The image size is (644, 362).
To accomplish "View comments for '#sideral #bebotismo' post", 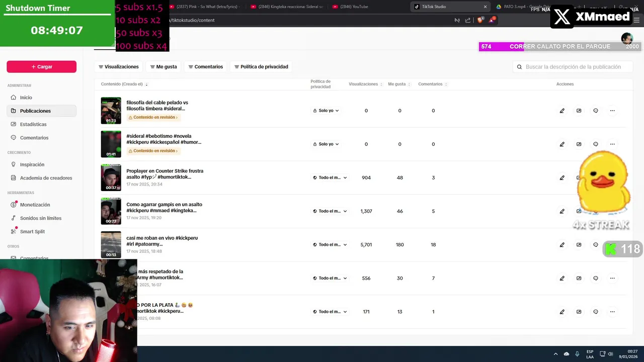I will [596, 144].
